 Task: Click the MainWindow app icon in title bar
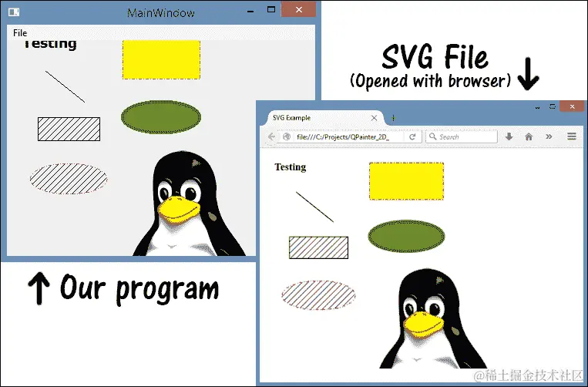[x=14, y=12]
